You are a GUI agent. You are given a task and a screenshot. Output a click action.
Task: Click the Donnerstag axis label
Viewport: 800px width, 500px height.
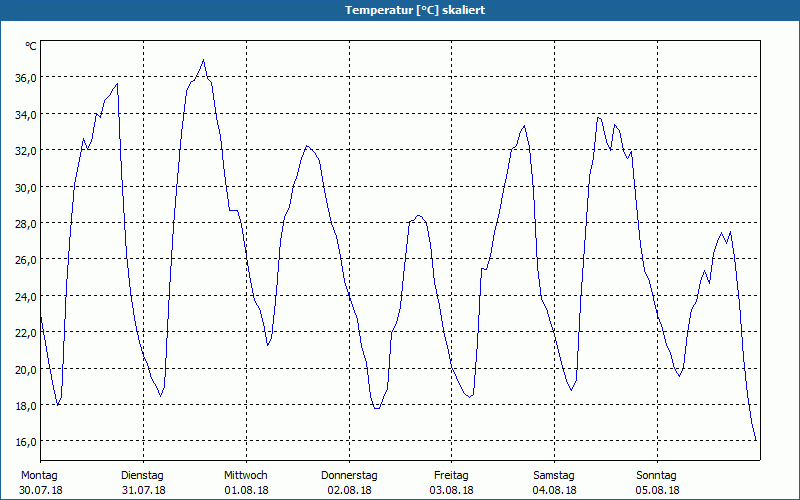(349, 476)
